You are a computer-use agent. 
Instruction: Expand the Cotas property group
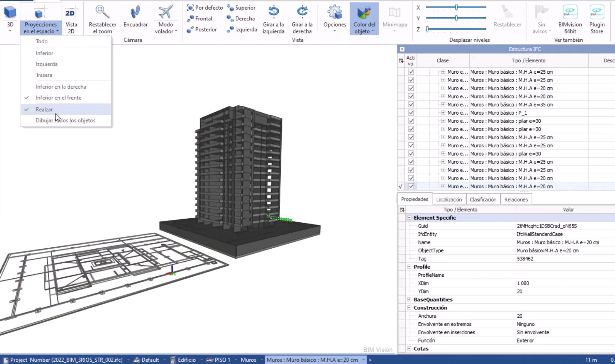(x=409, y=349)
